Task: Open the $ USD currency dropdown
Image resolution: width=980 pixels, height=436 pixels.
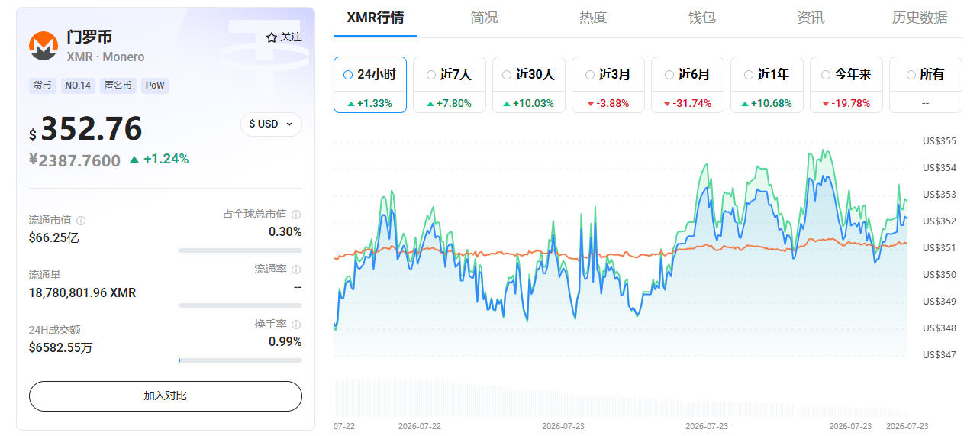Action: point(271,124)
